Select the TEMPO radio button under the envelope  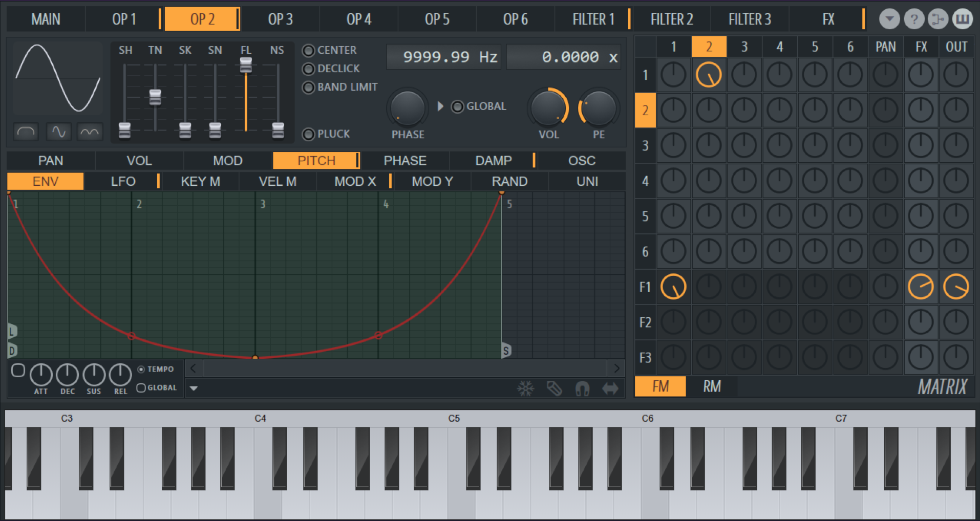click(x=141, y=369)
